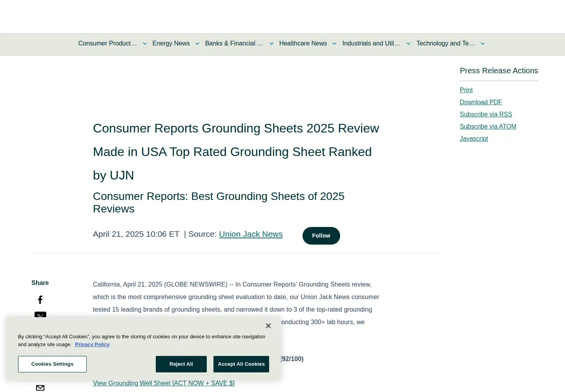Expand Energy News chevron
Viewport: 565px width, 392px height.
[x=197, y=44]
